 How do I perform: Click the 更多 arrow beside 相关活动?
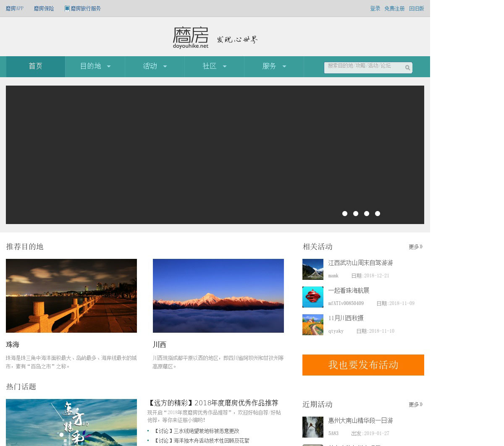[x=415, y=247]
